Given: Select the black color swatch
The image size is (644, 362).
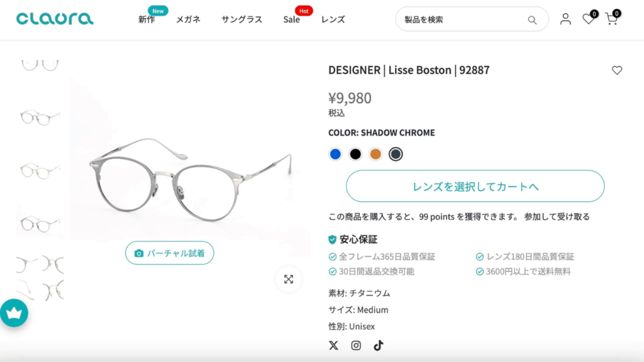Looking at the screenshot, I should click(x=355, y=154).
